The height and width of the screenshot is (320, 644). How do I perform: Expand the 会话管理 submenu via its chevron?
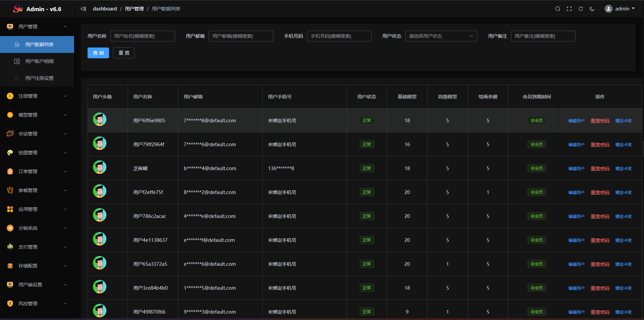65,134
